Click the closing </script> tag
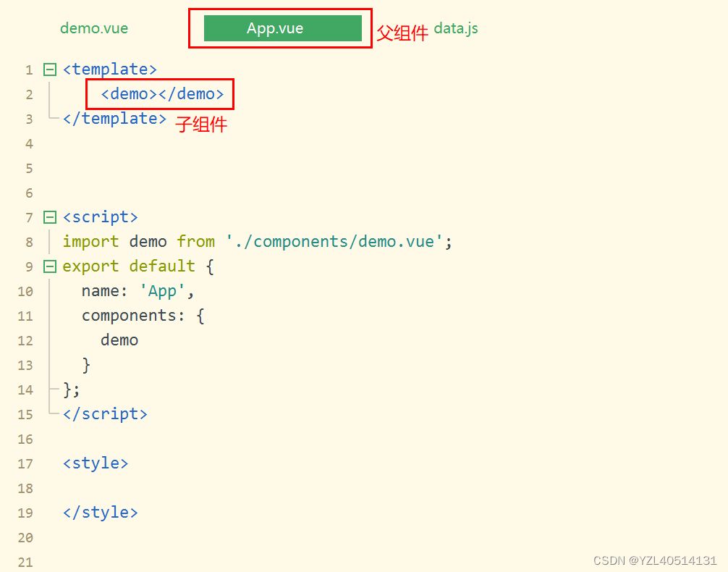728x572 pixels. (x=105, y=414)
